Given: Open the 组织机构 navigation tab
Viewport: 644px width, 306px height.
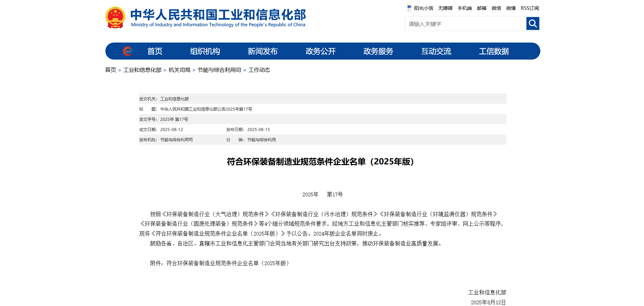Looking at the screenshot, I should pyautogui.click(x=205, y=51).
